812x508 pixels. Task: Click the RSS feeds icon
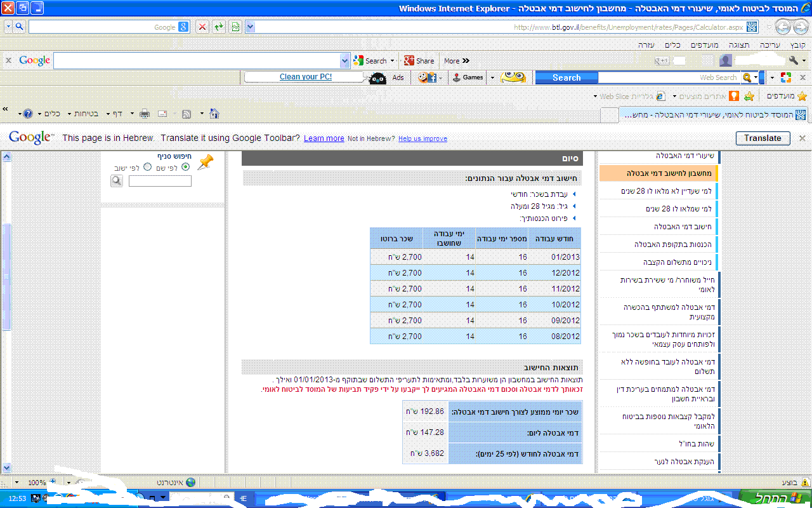pyautogui.click(x=187, y=114)
